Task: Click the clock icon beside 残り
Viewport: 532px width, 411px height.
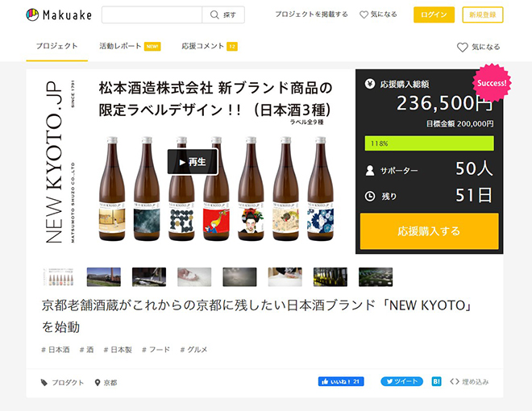Action: click(x=370, y=196)
